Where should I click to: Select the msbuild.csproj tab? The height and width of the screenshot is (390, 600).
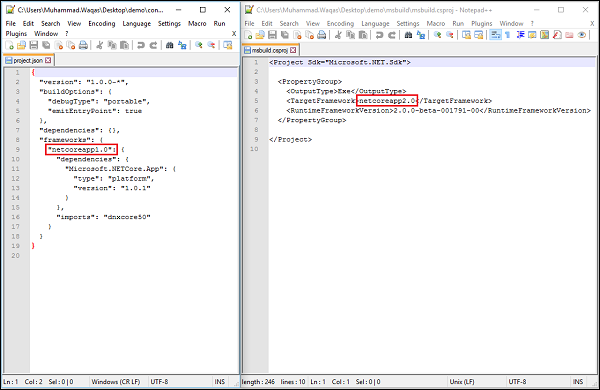point(271,50)
